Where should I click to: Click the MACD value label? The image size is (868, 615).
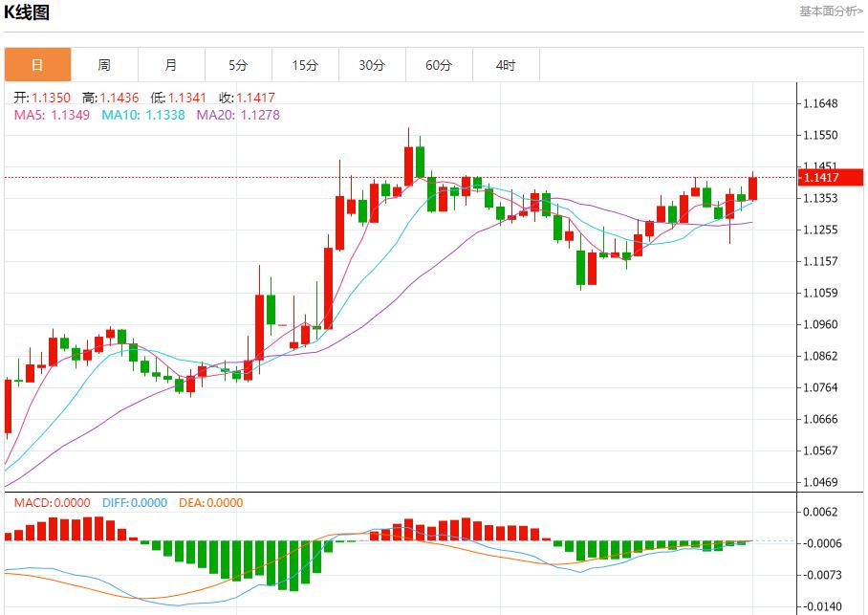(x=52, y=503)
